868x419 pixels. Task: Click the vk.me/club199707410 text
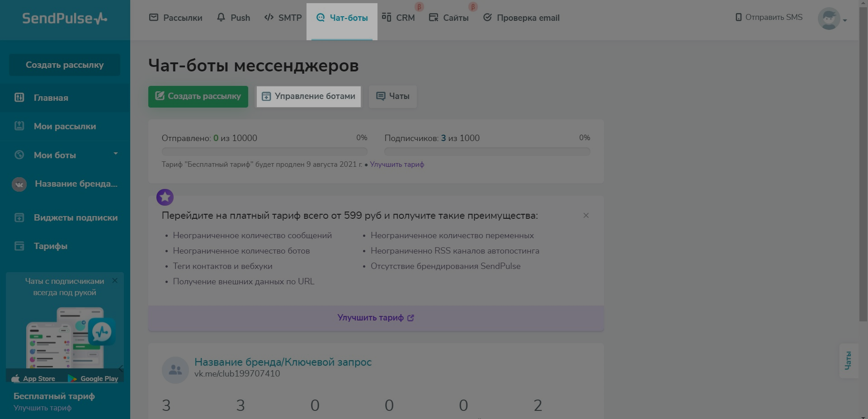pos(237,374)
